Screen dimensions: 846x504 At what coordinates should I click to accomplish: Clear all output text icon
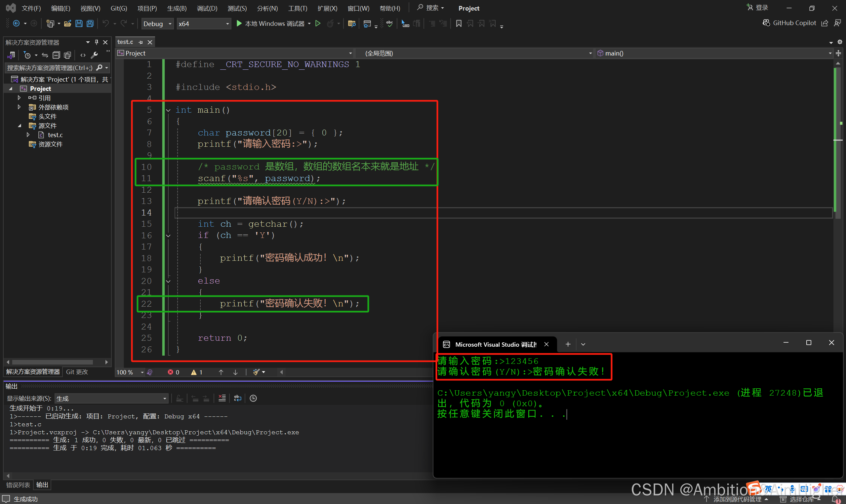(222, 398)
